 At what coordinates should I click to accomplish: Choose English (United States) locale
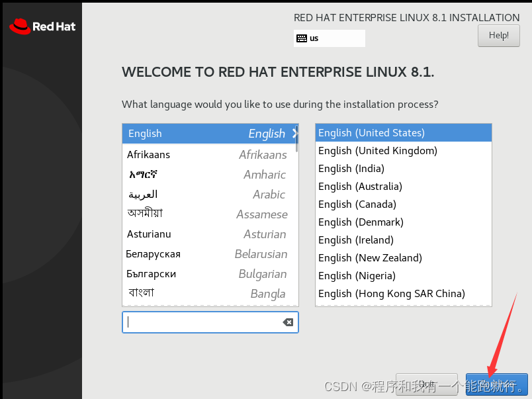tap(404, 132)
